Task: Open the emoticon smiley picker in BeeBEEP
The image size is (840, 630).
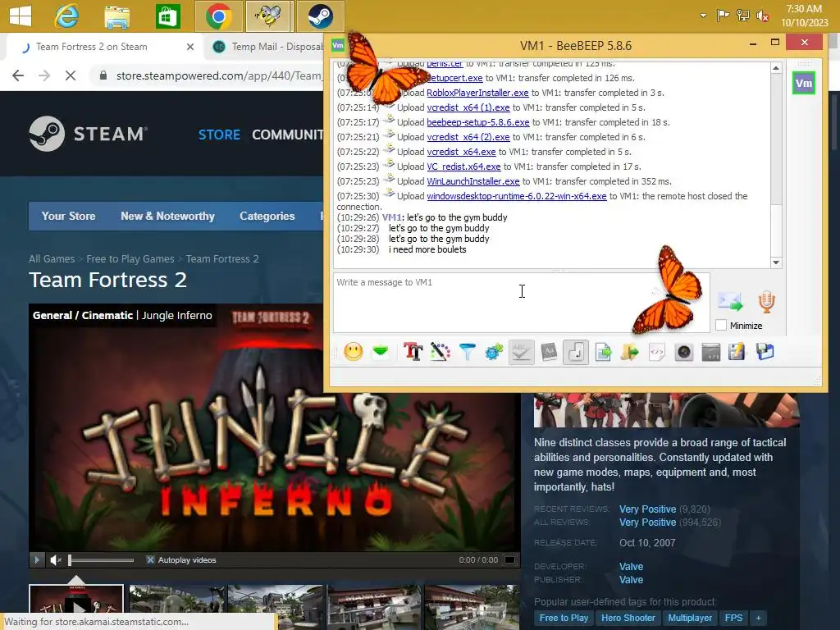Action: click(353, 352)
